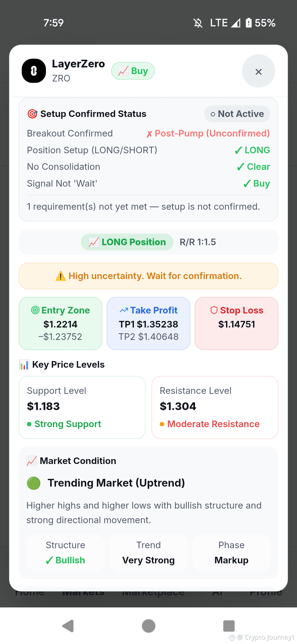
Task: Tap the target icon beside Setup Confirmed Status
Action: pyautogui.click(x=32, y=114)
